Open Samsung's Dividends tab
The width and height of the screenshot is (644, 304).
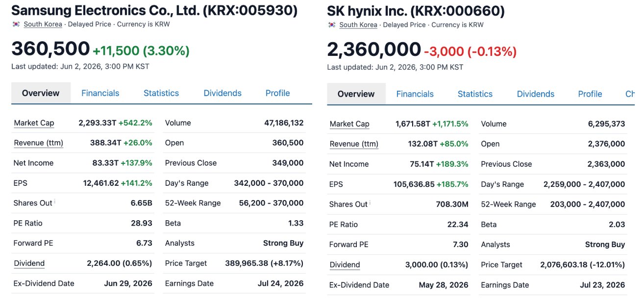tap(223, 93)
